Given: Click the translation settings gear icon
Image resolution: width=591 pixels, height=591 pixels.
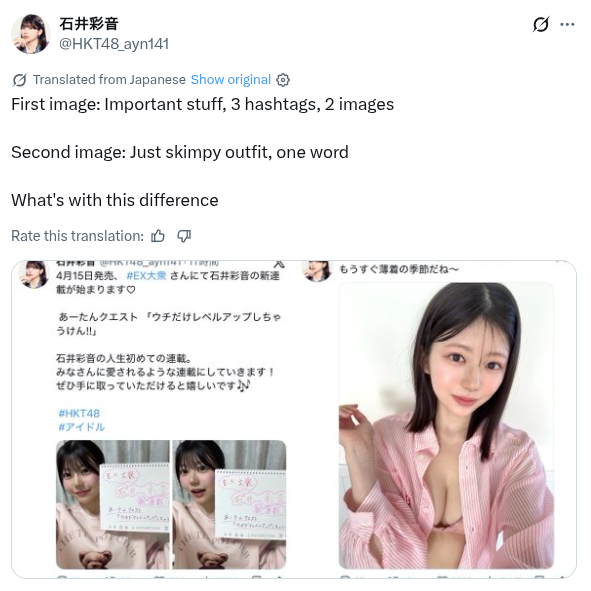Looking at the screenshot, I should pyautogui.click(x=283, y=80).
